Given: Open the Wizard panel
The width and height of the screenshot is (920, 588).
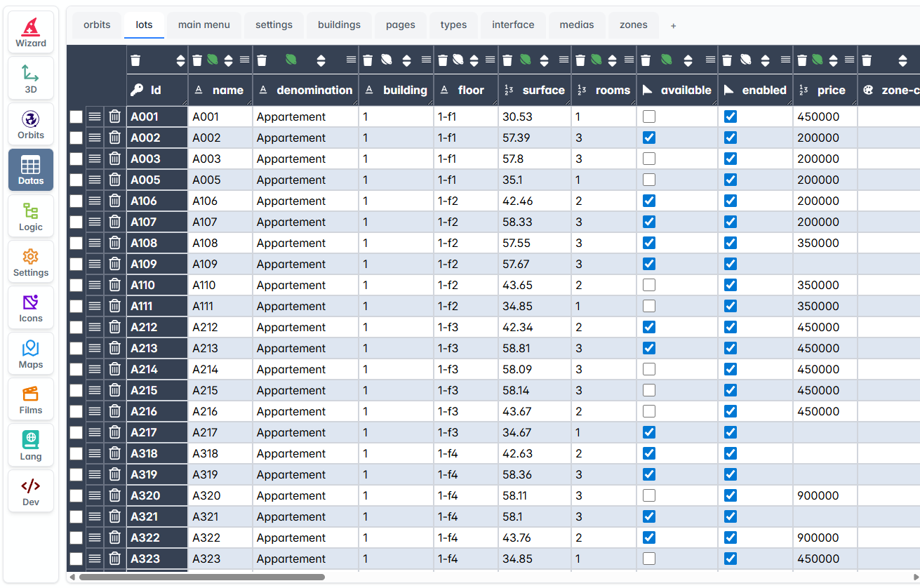Looking at the screenshot, I should (x=31, y=33).
